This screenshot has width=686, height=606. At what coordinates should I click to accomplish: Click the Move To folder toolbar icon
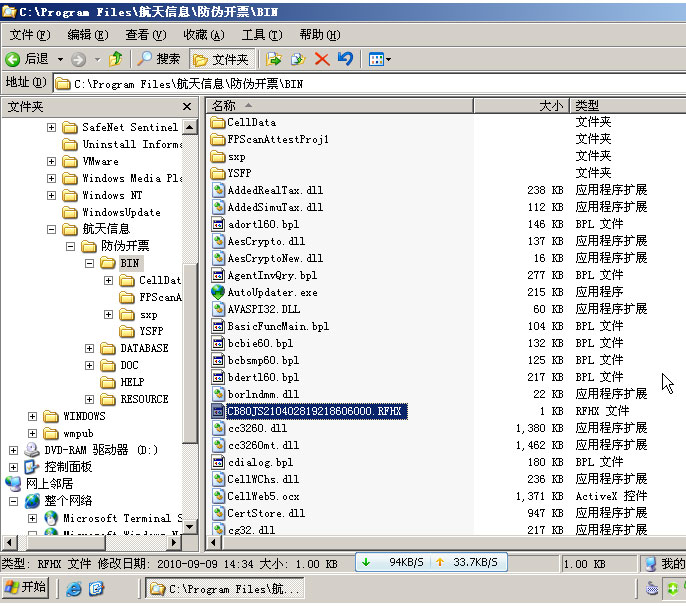pos(274,59)
